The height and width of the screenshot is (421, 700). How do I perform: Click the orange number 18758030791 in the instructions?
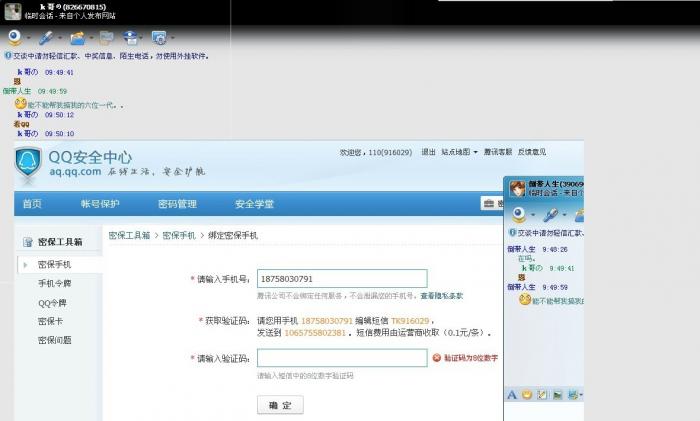(x=327, y=321)
